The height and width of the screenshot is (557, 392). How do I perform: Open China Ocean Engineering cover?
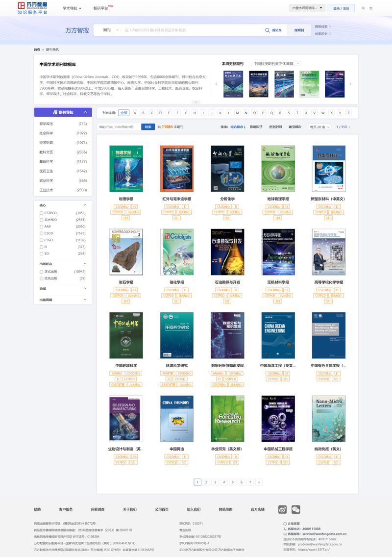tap(278, 335)
